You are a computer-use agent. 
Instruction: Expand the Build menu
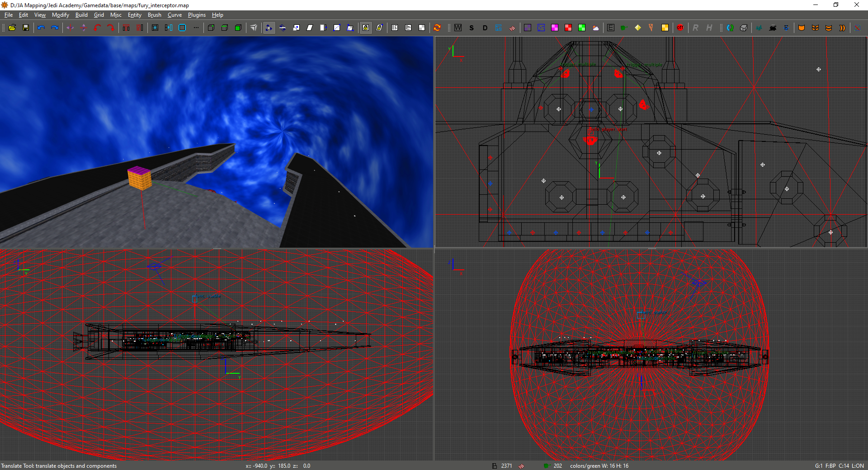click(81, 15)
